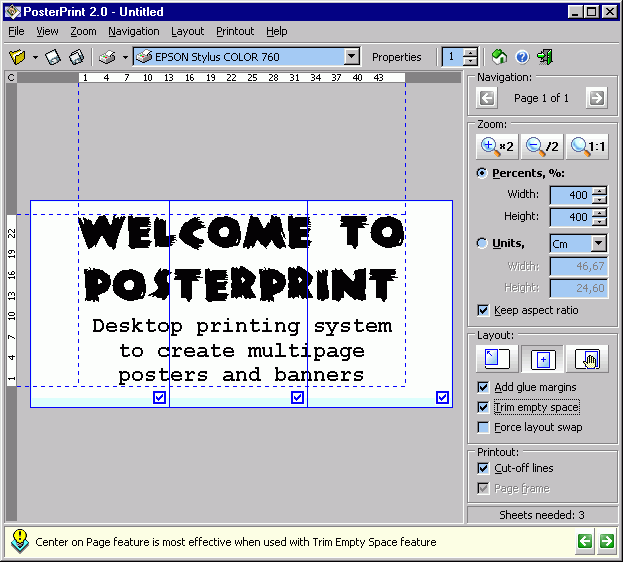
Task: Click the copies number field
Action: tap(453, 57)
